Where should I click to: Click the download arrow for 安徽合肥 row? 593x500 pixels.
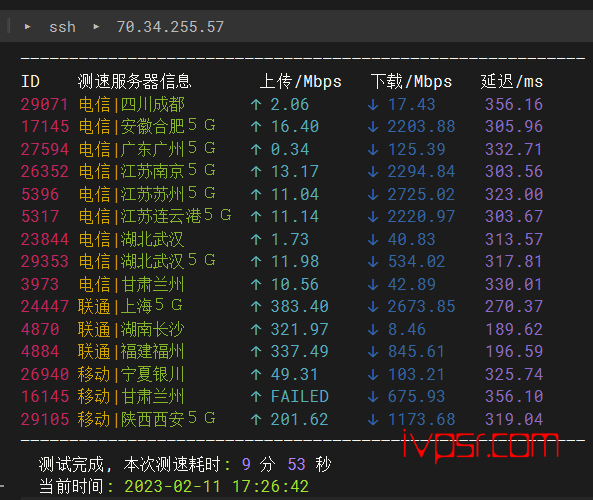point(373,127)
